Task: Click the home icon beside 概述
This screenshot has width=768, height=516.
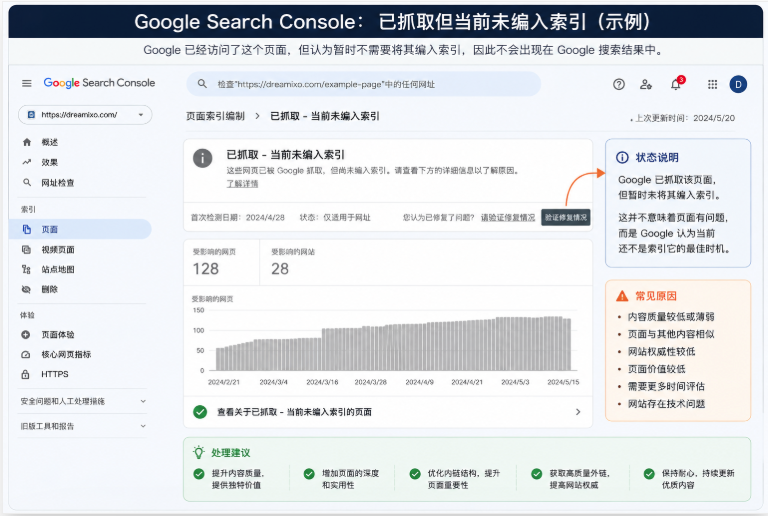Action: pyautogui.click(x=27, y=142)
